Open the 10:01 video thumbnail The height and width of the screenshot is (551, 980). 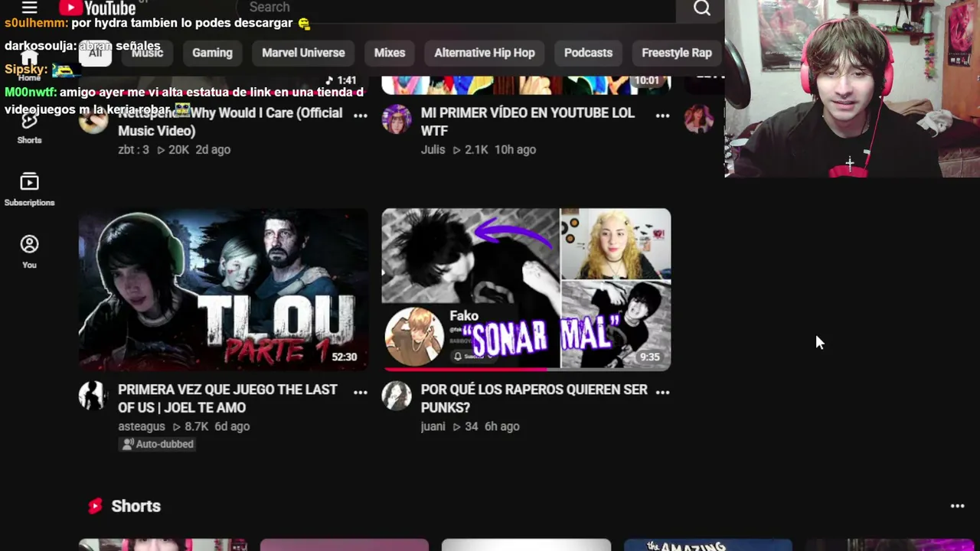point(526,84)
